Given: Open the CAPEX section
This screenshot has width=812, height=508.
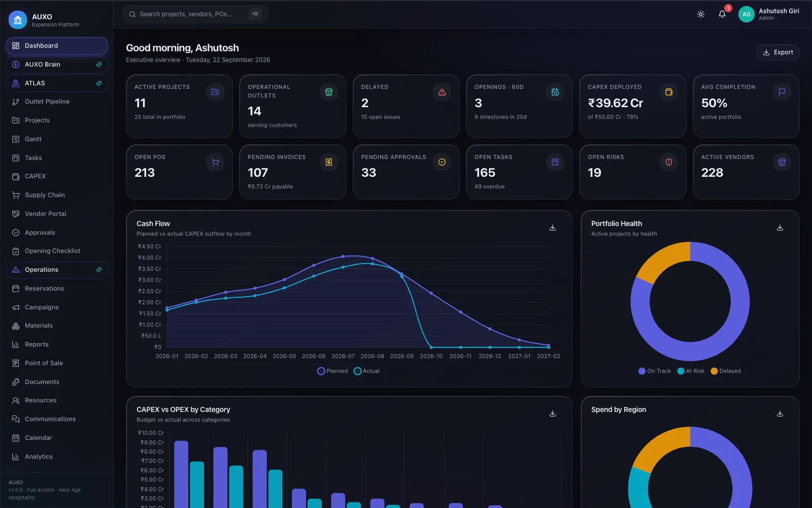Looking at the screenshot, I should [x=57, y=176].
